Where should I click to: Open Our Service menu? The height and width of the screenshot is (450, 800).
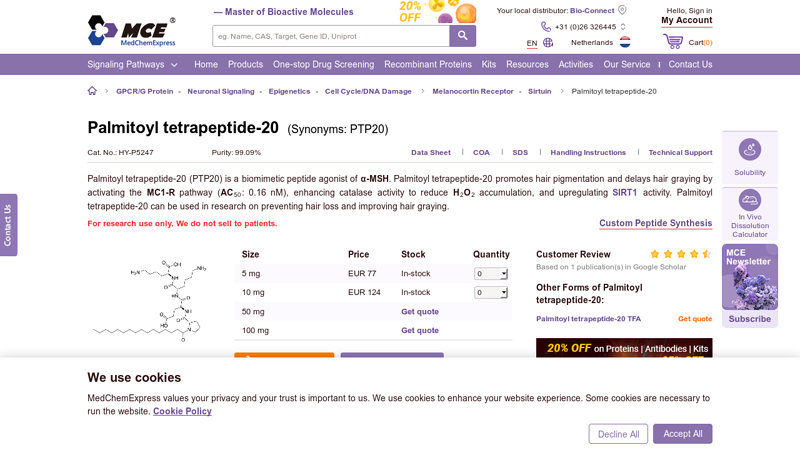click(x=627, y=65)
